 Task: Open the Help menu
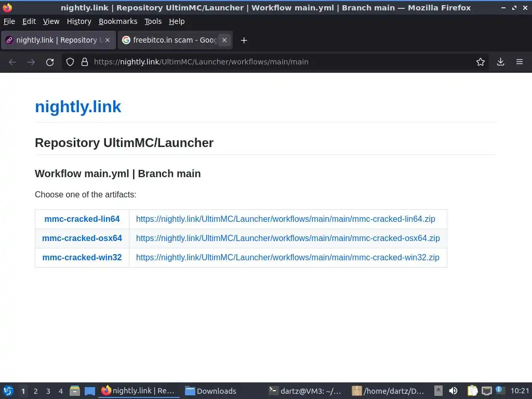click(177, 21)
